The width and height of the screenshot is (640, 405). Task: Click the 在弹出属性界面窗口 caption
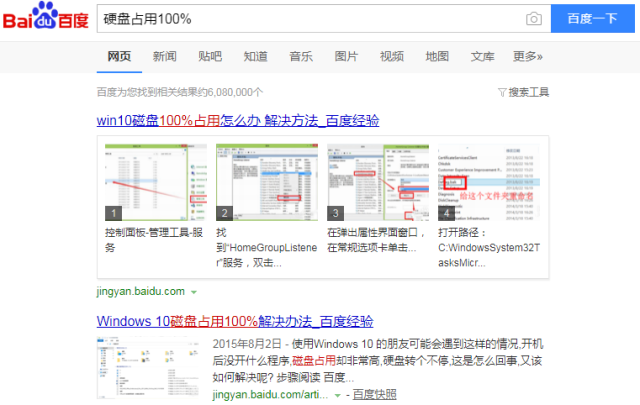[376, 240]
